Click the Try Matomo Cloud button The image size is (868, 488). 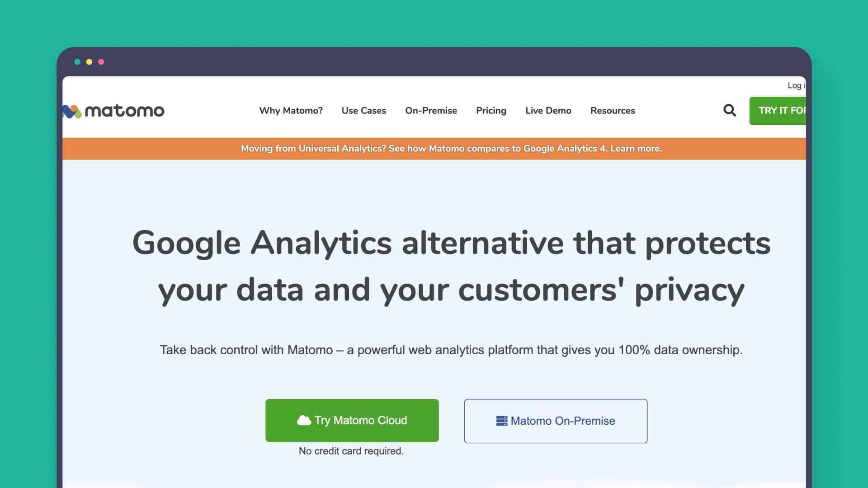(x=352, y=420)
